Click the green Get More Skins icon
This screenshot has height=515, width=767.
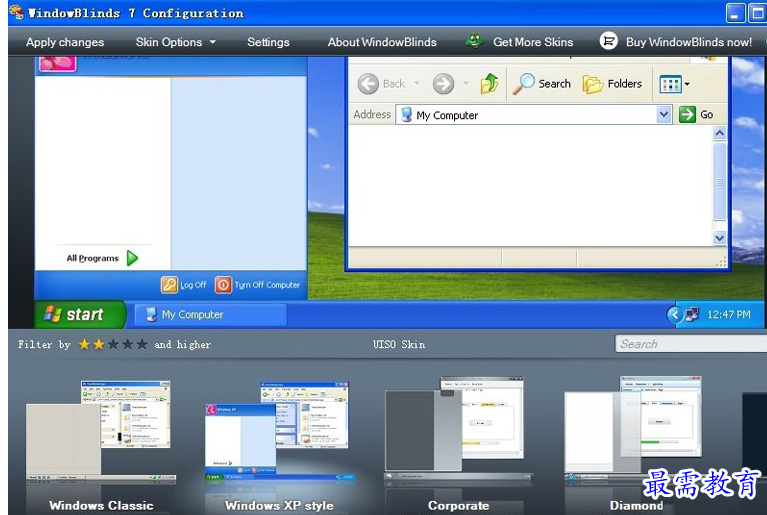[474, 41]
